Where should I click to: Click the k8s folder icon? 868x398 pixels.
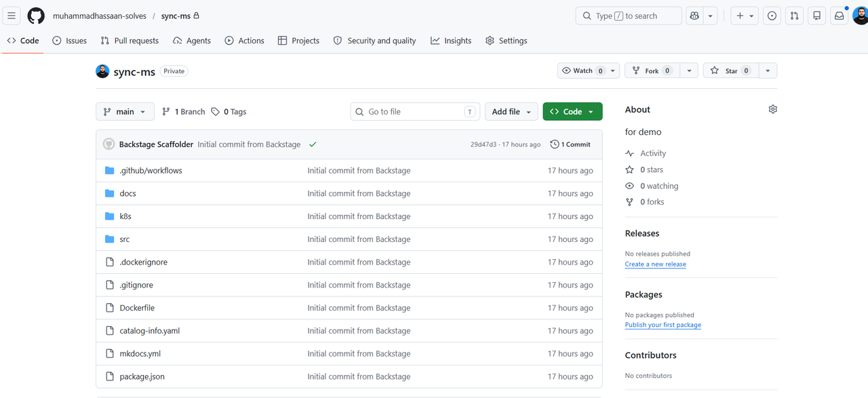110,216
